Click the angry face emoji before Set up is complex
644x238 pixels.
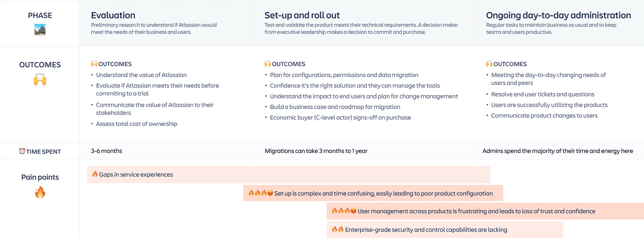270,193
